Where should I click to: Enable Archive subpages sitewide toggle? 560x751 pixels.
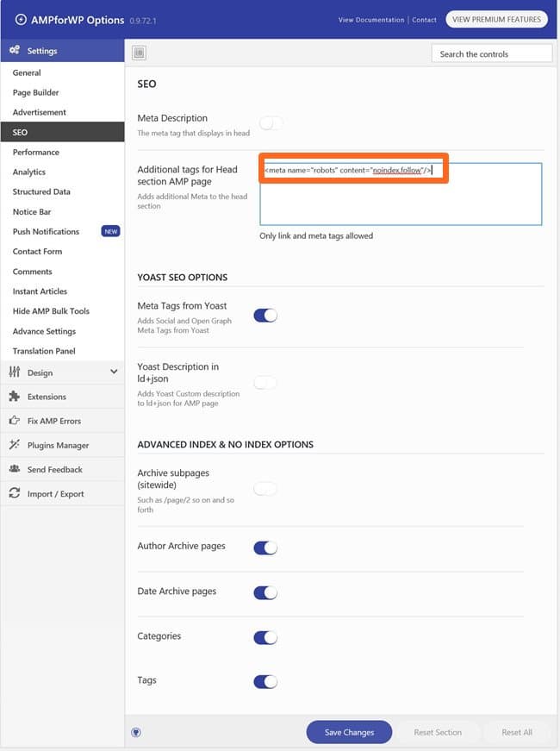click(x=265, y=489)
